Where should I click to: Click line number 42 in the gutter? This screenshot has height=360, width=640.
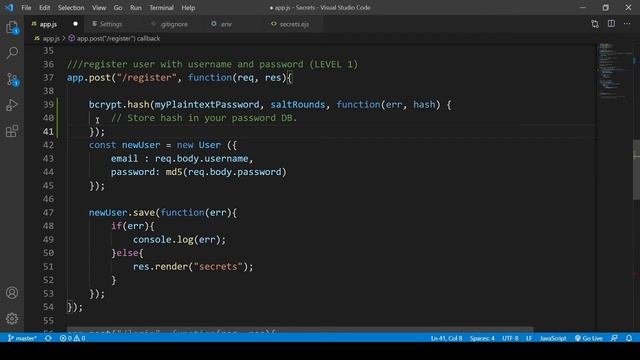pos(48,145)
